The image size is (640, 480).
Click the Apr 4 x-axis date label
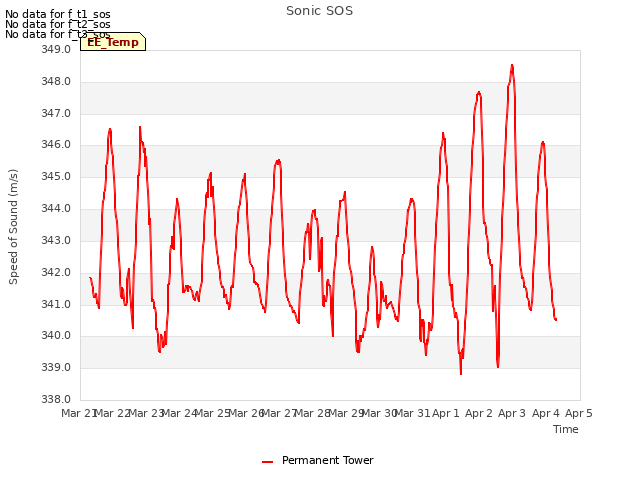pos(546,413)
